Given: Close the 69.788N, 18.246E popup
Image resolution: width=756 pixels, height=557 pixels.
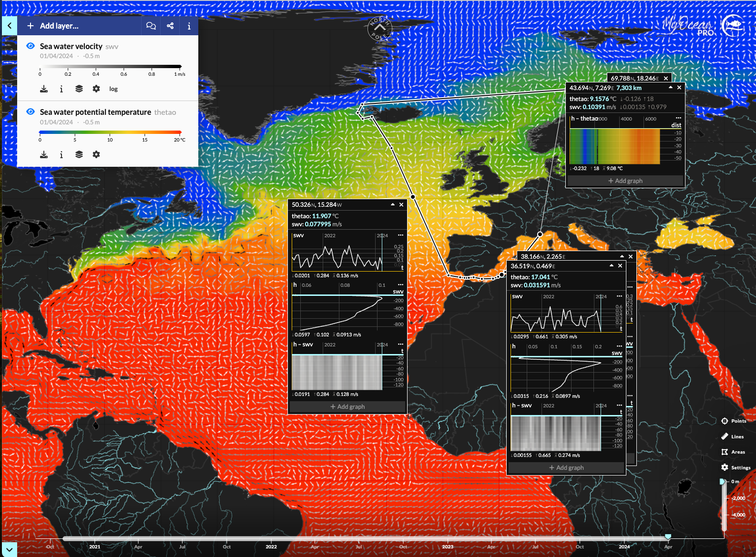Looking at the screenshot, I should [x=666, y=78].
